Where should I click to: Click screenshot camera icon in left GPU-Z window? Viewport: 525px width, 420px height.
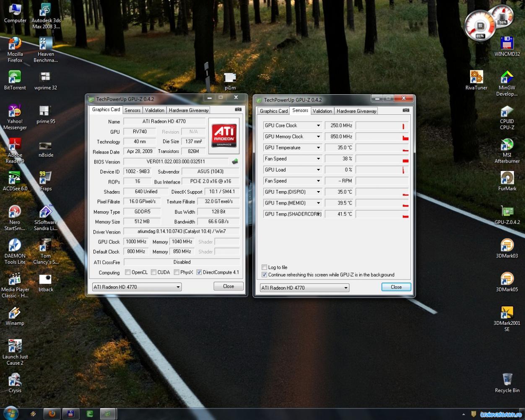pos(238,109)
